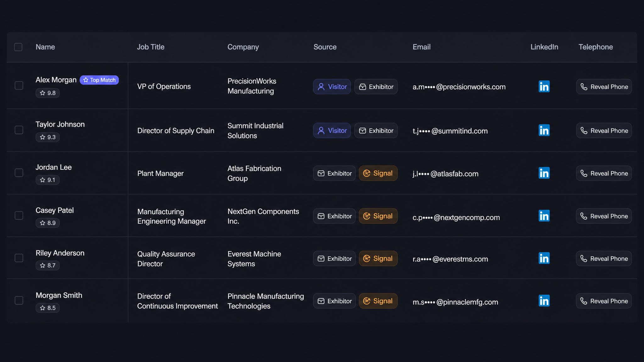
Task: Click the 9.8 star rating for Alex Morgan
Action: pos(47,93)
